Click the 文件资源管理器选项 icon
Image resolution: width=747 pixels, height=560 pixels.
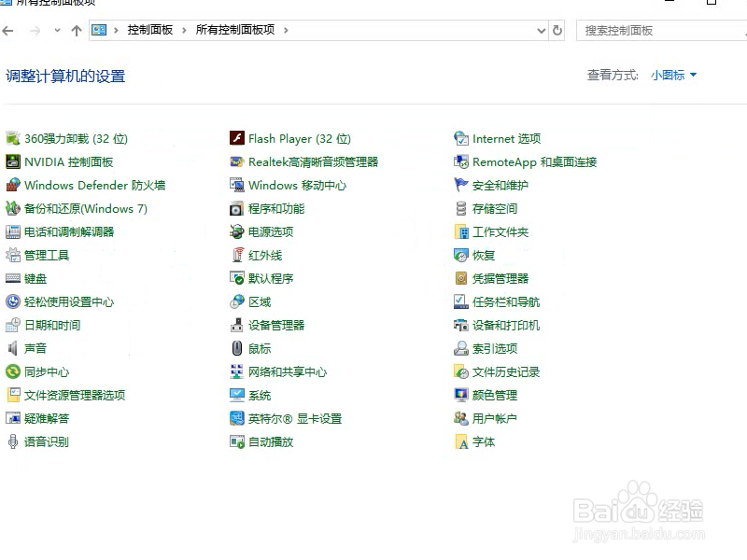[x=13, y=395]
